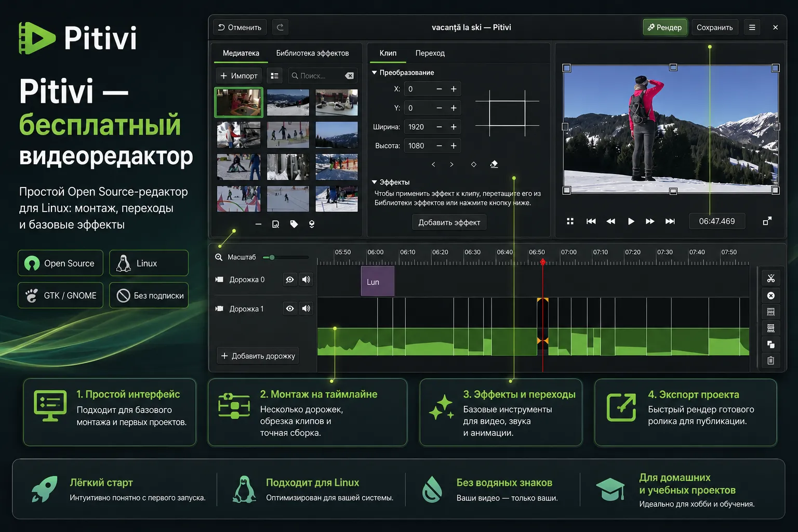This screenshot has width=798, height=532.
Task: Clear the media search field
Action: (350, 76)
